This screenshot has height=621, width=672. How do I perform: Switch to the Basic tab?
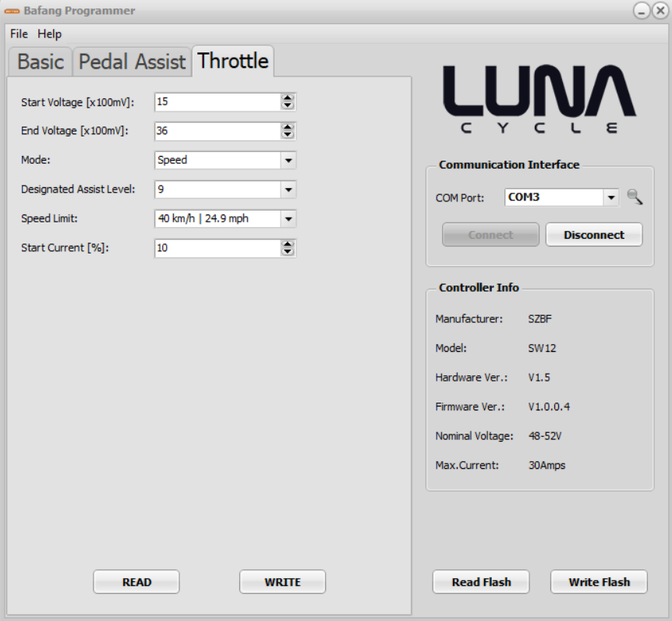click(41, 62)
